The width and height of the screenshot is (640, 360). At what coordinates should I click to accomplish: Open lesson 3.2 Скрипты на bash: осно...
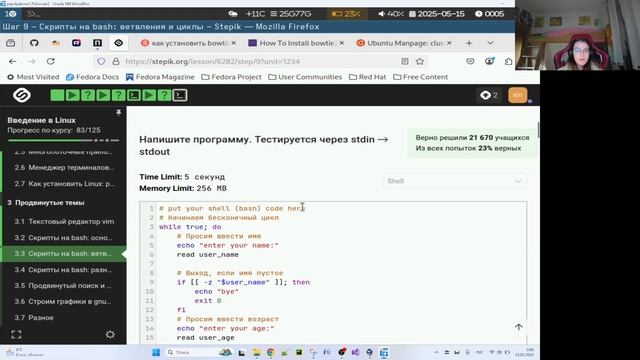64,238
